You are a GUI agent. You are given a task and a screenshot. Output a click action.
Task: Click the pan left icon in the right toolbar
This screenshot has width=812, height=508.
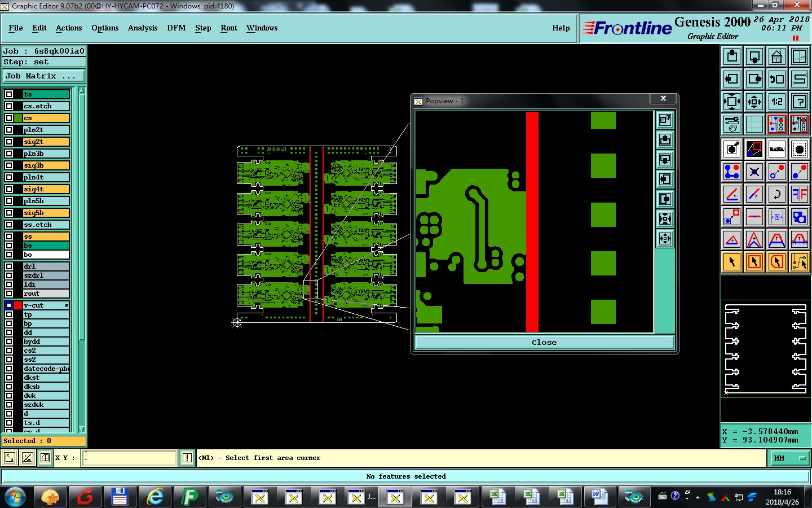click(x=732, y=79)
